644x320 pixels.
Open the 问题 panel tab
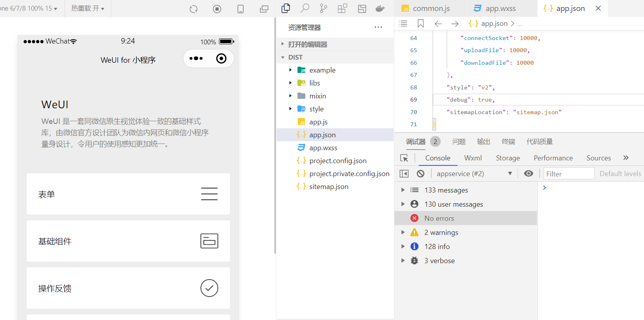click(x=459, y=142)
